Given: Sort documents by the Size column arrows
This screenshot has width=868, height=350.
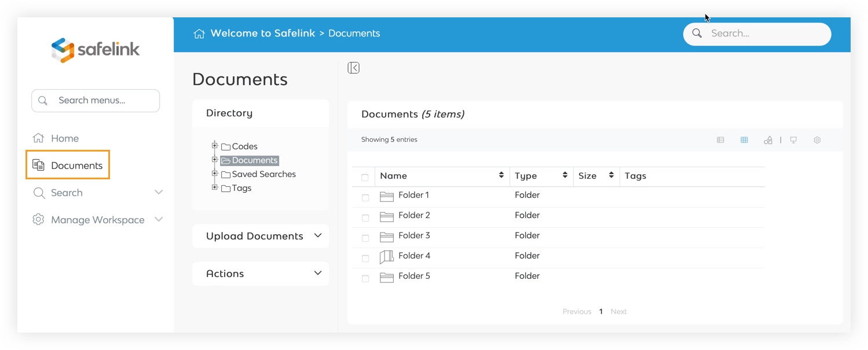Looking at the screenshot, I should coord(611,175).
